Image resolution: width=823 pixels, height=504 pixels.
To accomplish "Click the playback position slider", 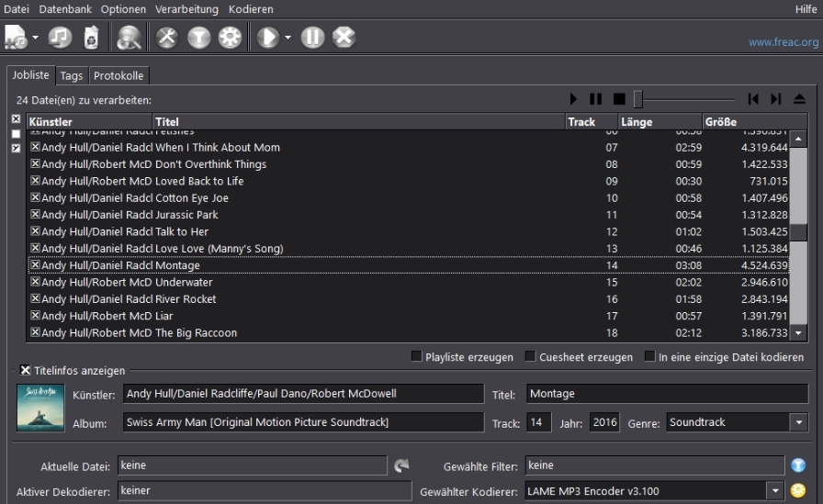I will pyautogui.click(x=684, y=99).
